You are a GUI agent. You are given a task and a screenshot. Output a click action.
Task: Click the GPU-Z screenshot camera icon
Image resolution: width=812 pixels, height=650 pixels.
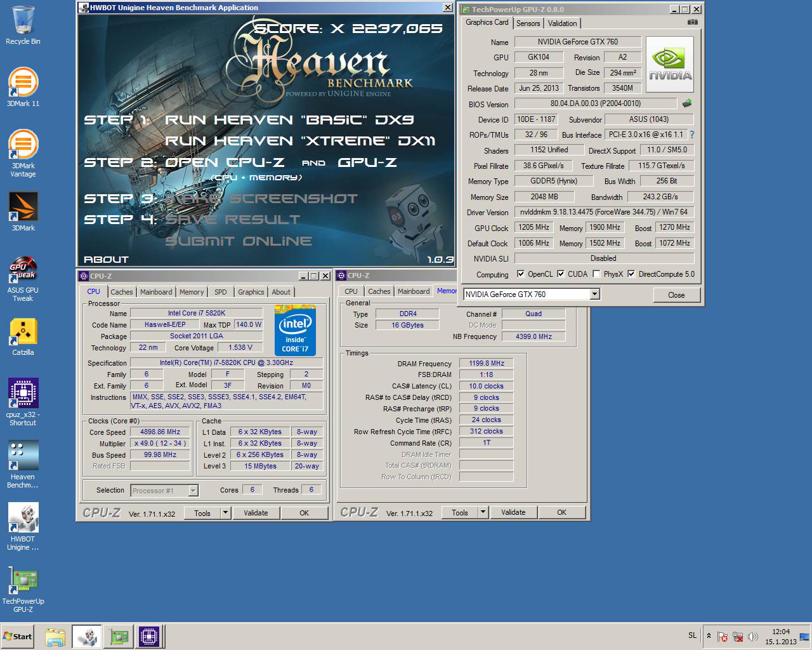(x=692, y=22)
